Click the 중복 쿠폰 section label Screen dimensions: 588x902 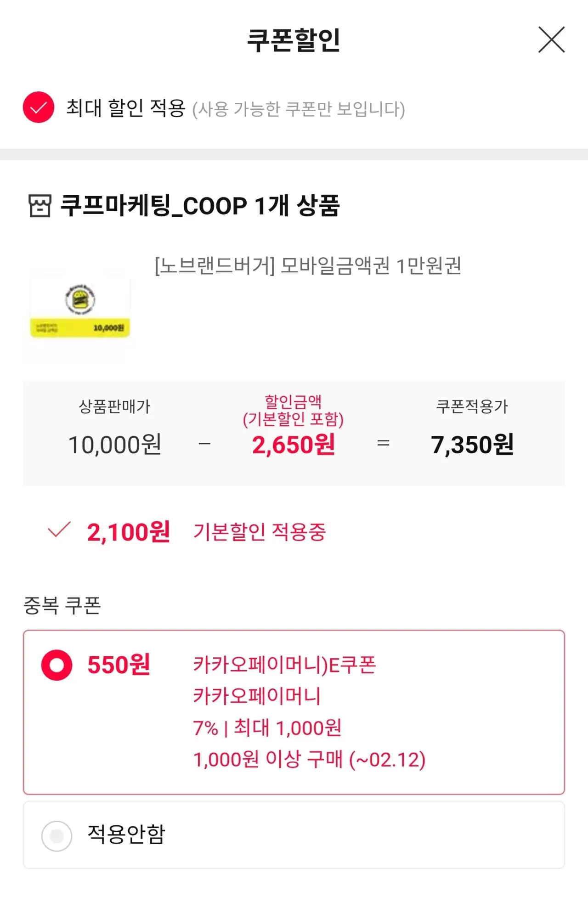62,605
